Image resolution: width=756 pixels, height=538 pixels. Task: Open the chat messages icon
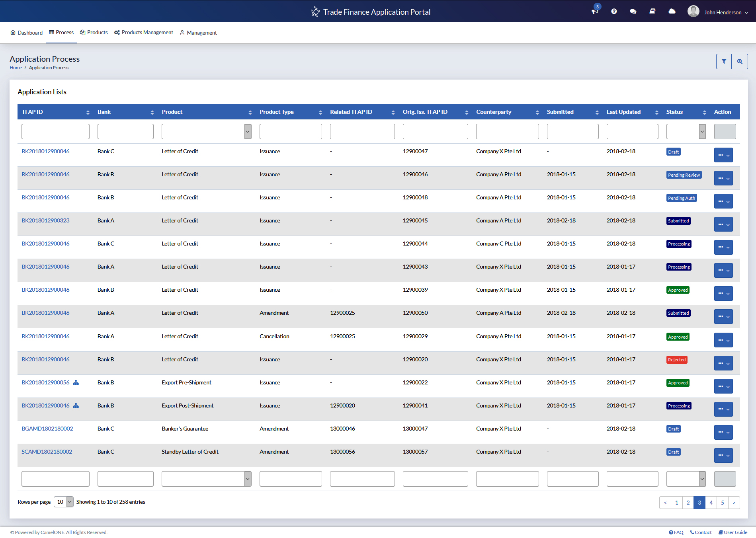633,12
